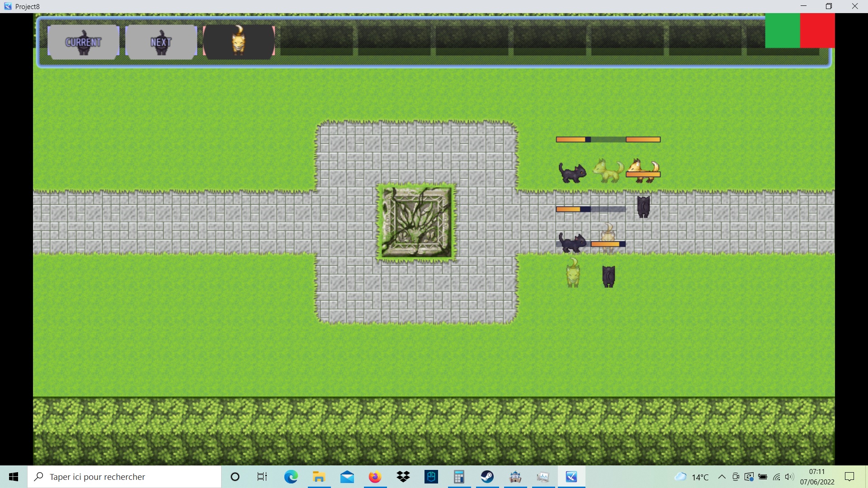
Task: Switch to the Project8 window in the taskbar
Action: tap(571, 477)
